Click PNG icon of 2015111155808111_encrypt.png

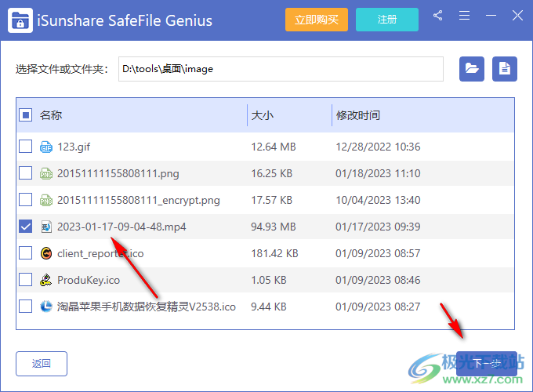pos(46,200)
